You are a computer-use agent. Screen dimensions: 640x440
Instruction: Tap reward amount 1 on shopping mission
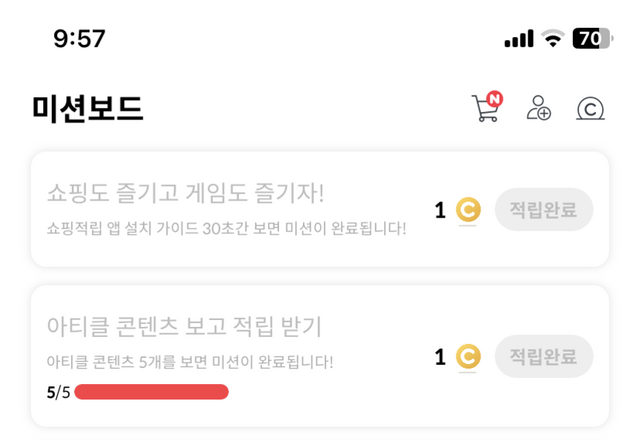[440, 210]
